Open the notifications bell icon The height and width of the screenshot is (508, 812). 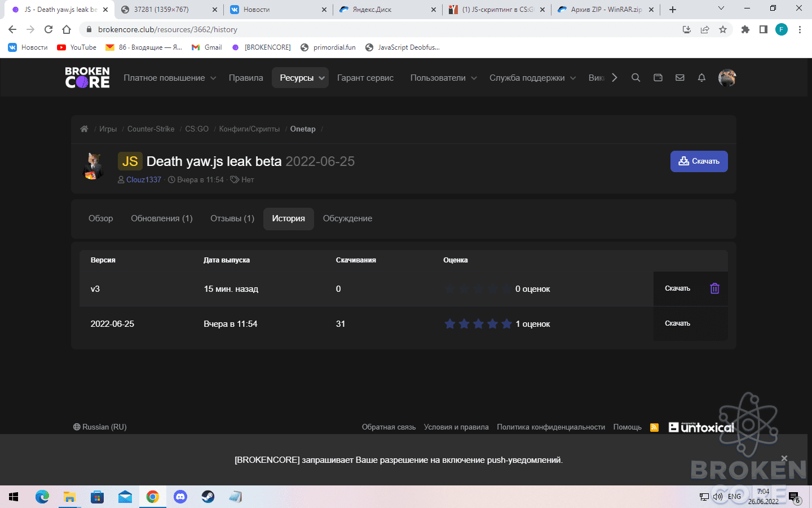(x=701, y=78)
